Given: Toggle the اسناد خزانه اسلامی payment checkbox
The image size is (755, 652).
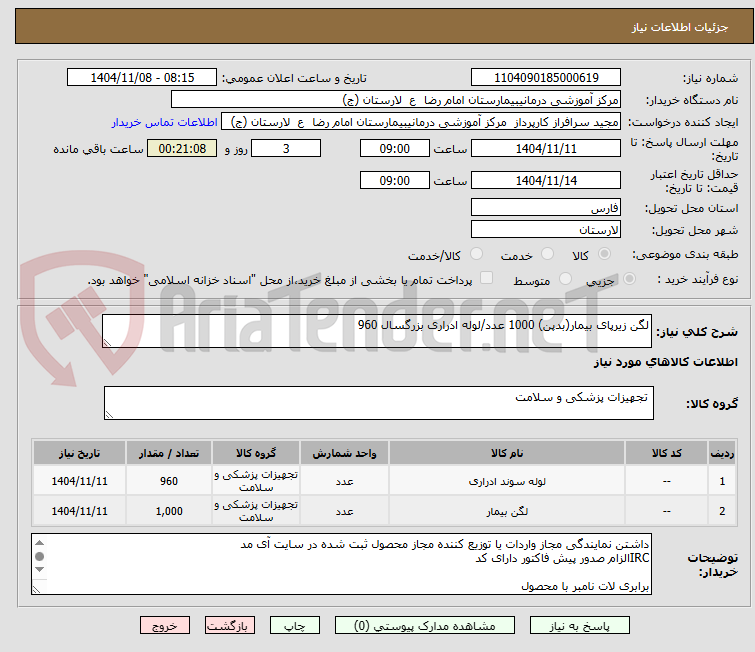Looking at the screenshot, I should (486, 278).
